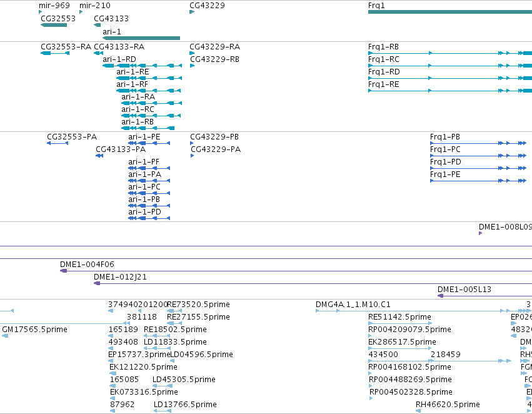
Task: Select LD04596.5prime EST label
Action: (x=201, y=355)
